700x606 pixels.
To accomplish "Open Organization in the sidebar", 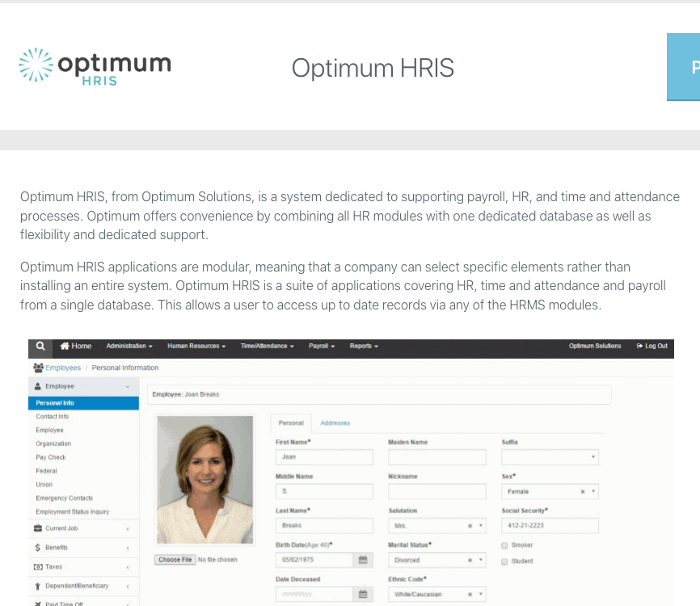I will coord(53,444).
